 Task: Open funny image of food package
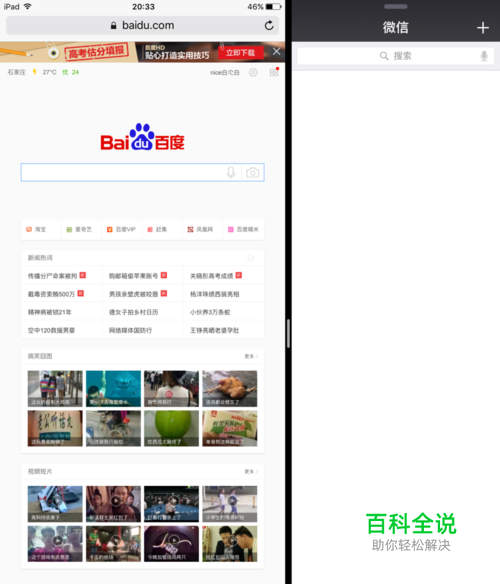(230, 428)
